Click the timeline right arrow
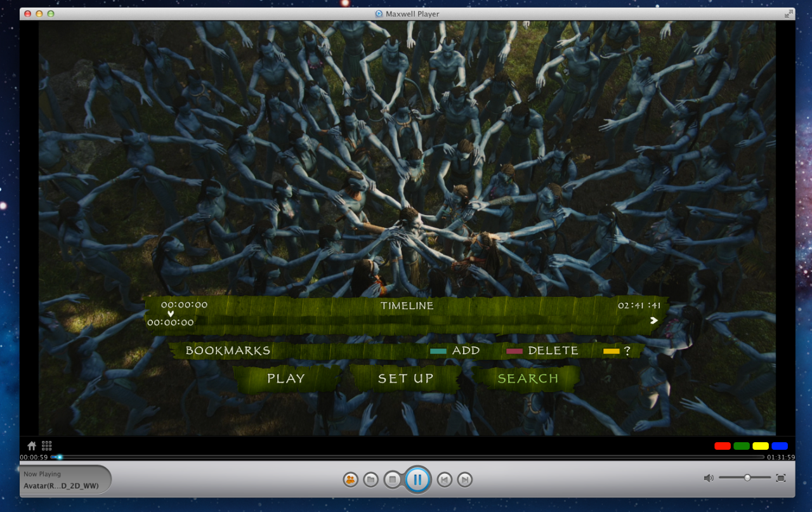This screenshot has height=512, width=812. tap(653, 321)
